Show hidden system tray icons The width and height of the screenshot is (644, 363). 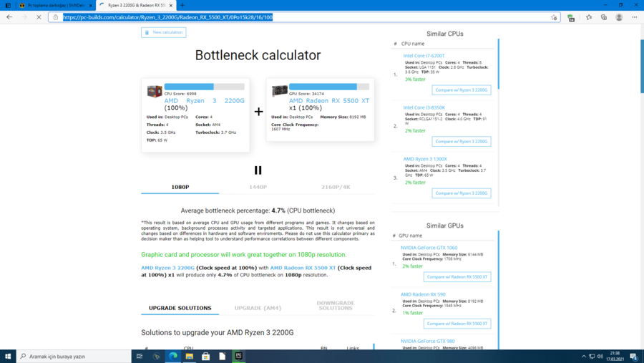[x=584, y=357]
